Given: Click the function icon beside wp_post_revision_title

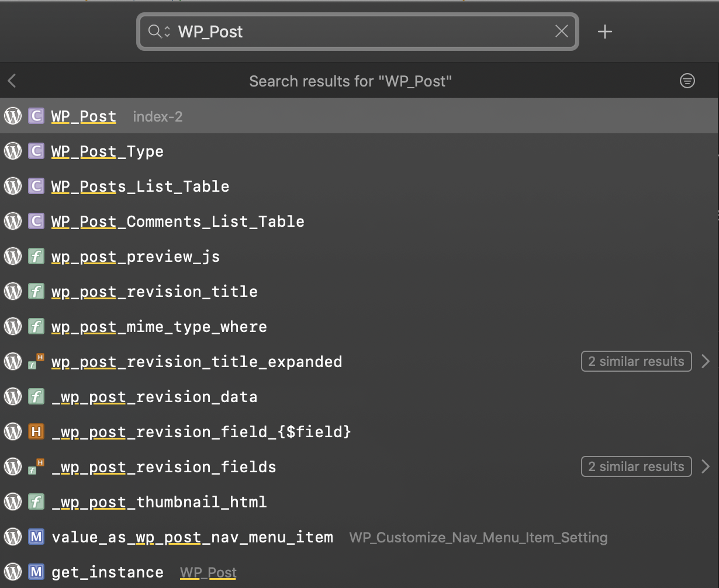Looking at the screenshot, I should 36,292.
